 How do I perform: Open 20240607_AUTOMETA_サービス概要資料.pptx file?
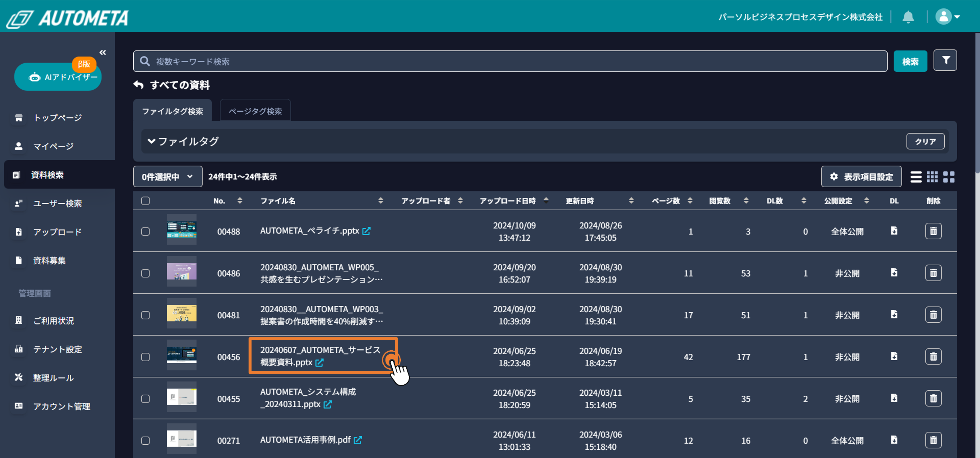(x=320, y=356)
